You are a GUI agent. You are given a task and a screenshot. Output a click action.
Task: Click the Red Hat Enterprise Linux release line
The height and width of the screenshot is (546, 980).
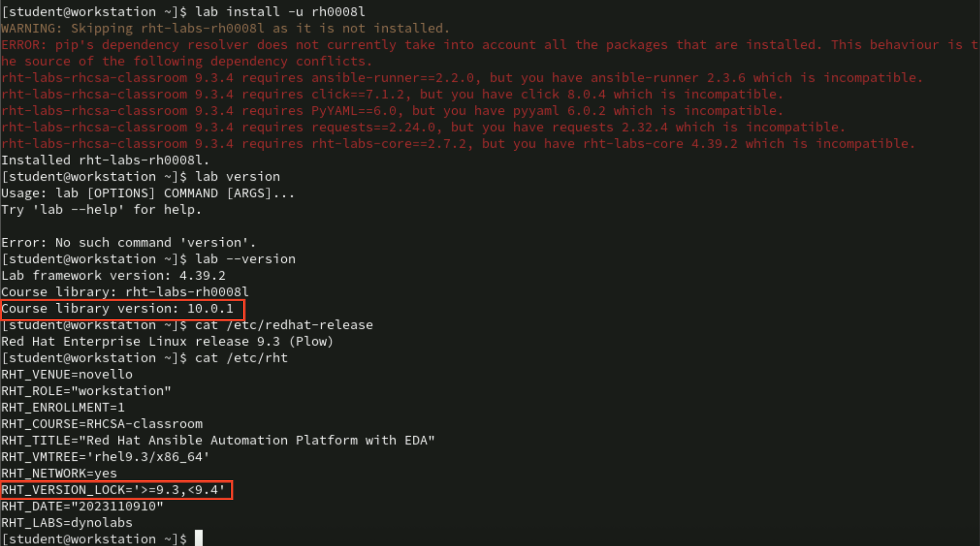167,342
